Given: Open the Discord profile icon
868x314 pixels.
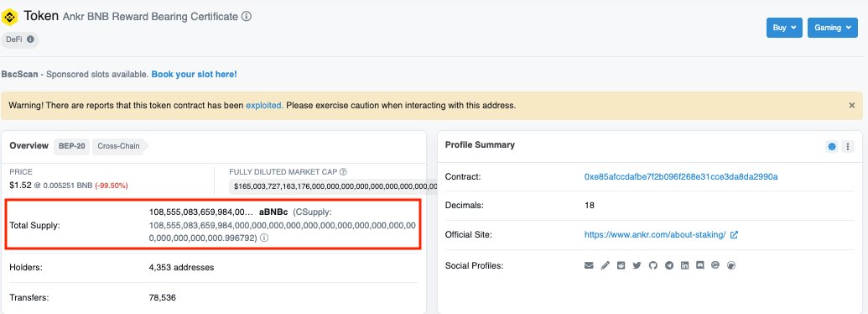Looking at the screenshot, I should point(699,266).
